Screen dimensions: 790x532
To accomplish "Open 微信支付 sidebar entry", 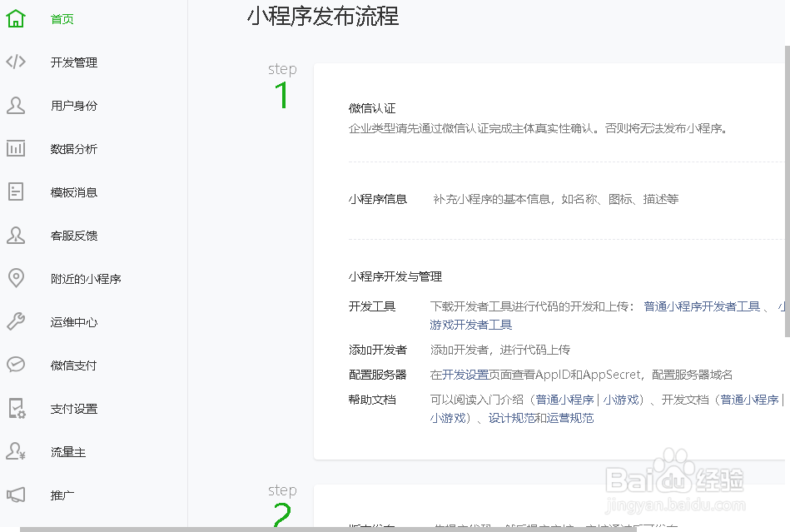I will coord(73,365).
